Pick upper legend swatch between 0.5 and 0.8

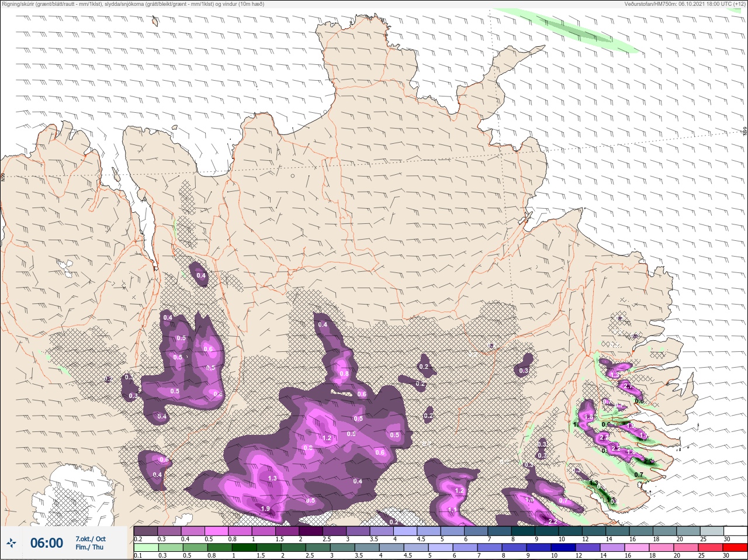point(216,531)
